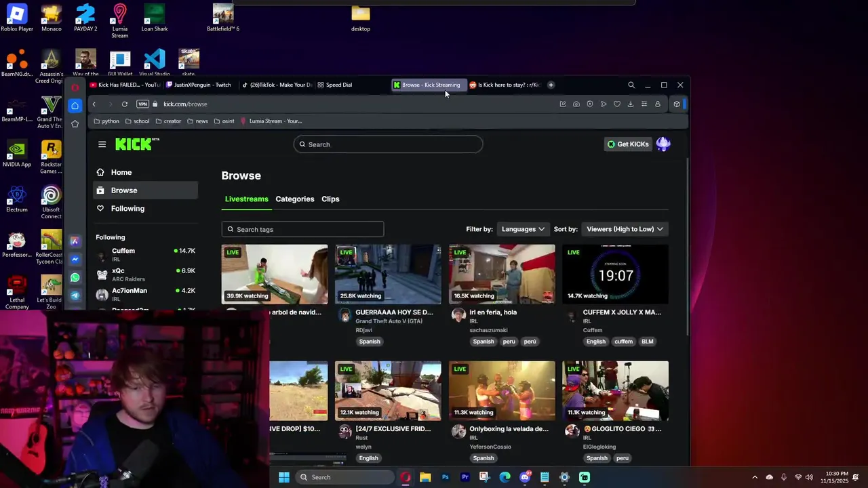Open Lumia Stream bookmark

tap(271, 121)
